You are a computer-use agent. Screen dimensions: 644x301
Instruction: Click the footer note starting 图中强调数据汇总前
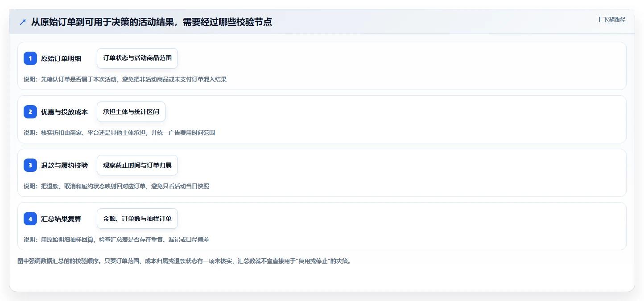click(184, 261)
